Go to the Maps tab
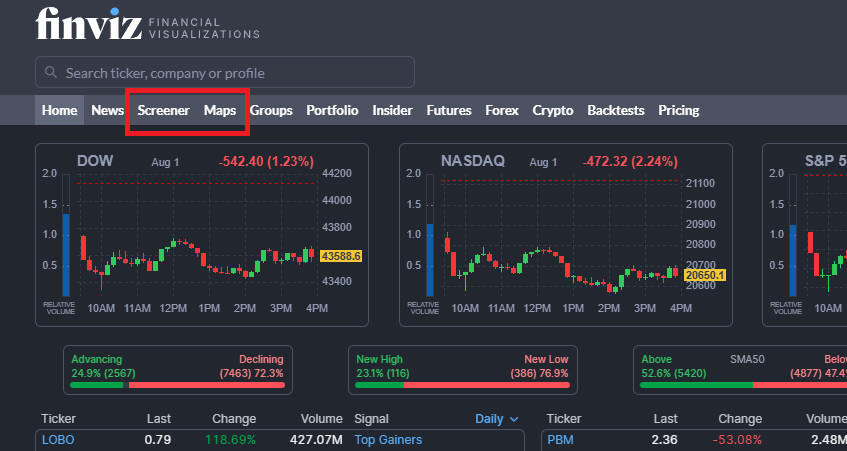The height and width of the screenshot is (451, 847). [x=220, y=111]
